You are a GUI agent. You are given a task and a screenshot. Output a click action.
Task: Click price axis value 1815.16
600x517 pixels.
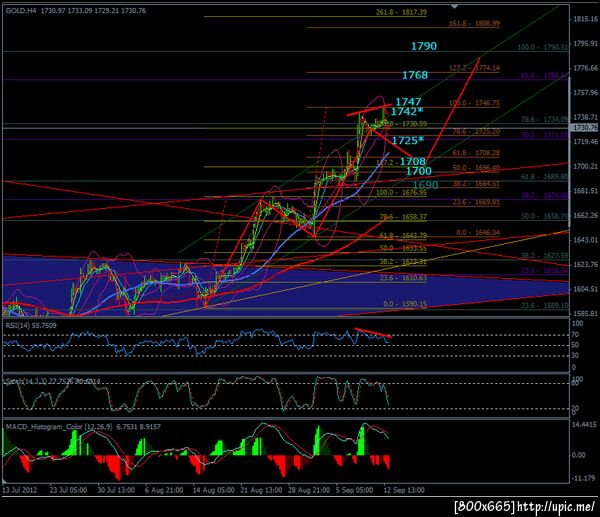click(x=585, y=19)
